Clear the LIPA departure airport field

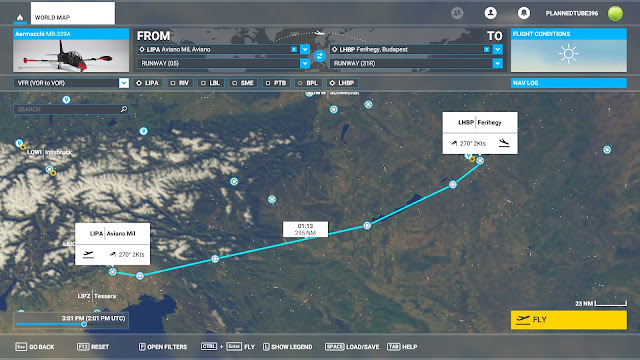[x=294, y=49]
